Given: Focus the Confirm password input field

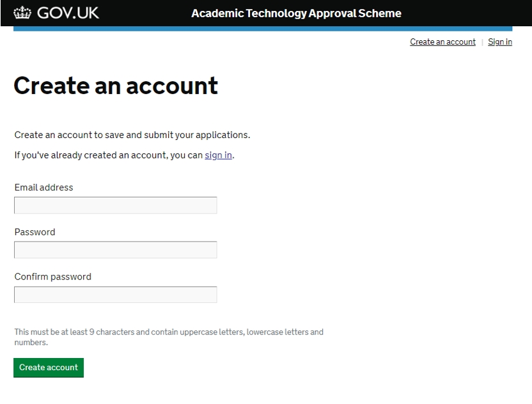Looking at the screenshot, I should 115,295.
